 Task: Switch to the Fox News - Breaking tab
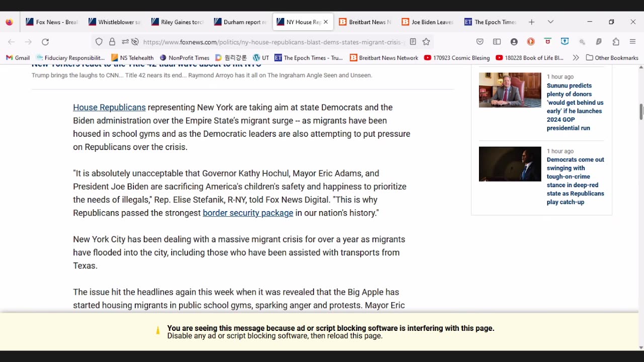pyautogui.click(x=52, y=22)
